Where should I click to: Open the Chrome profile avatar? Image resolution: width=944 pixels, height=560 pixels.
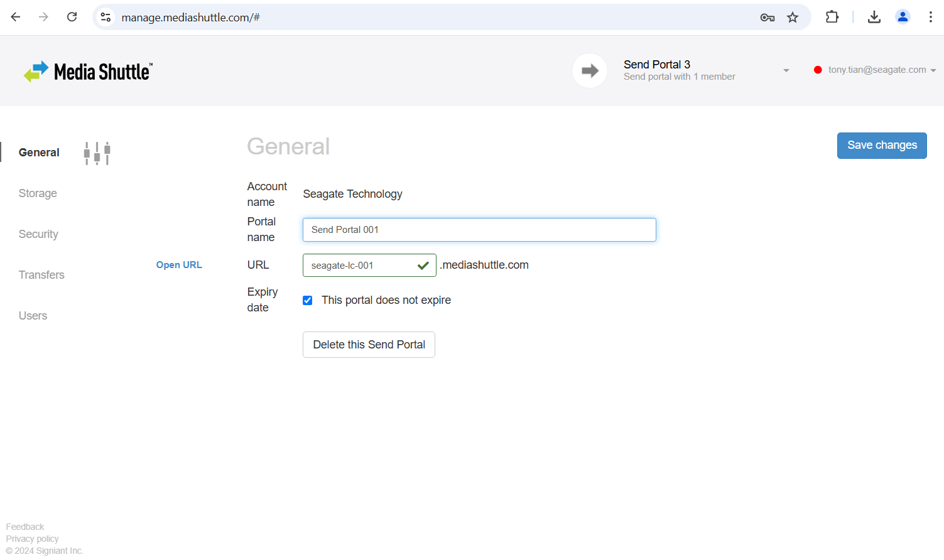pos(903,18)
